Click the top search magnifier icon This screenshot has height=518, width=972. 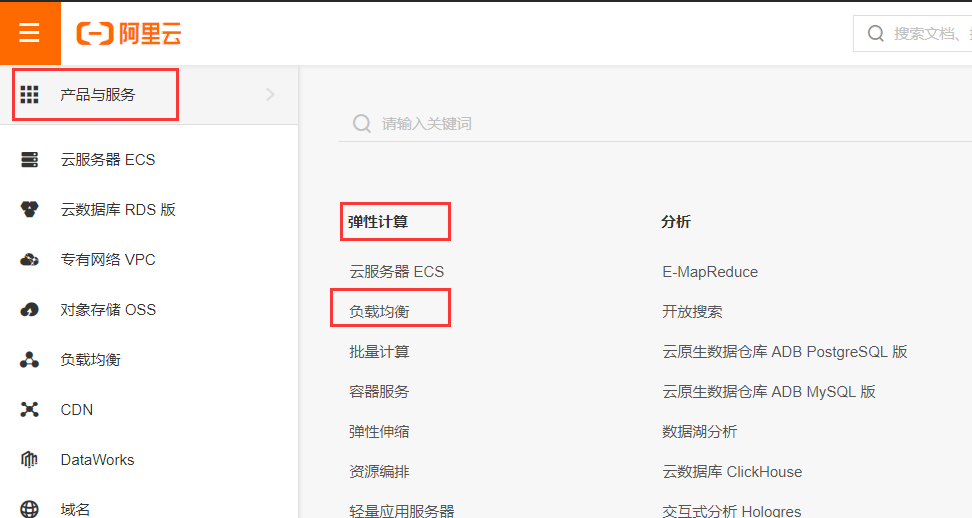coord(875,33)
